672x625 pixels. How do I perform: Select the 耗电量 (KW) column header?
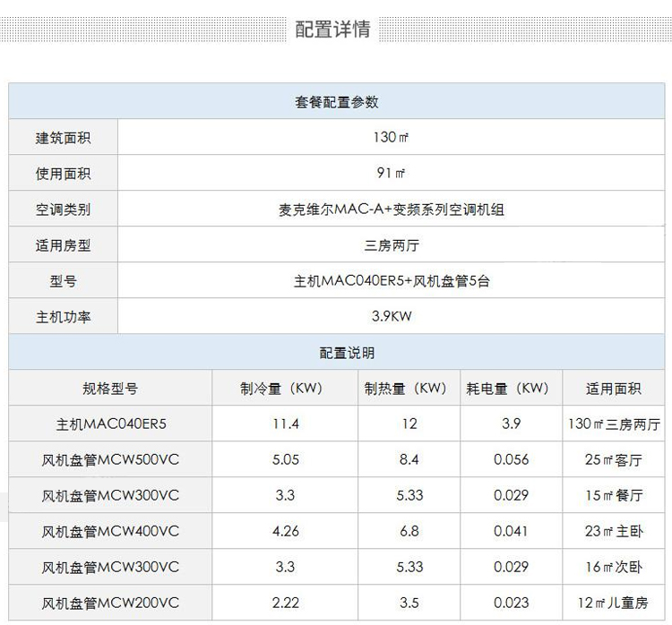[x=508, y=389]
